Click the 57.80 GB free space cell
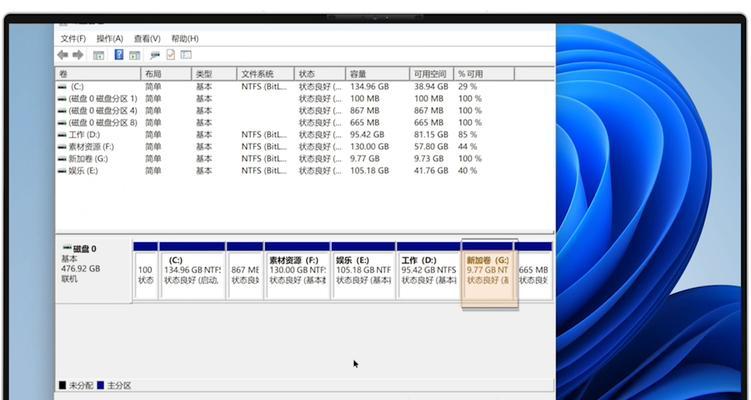Screen dimensions: 751x400 [431, 147]
